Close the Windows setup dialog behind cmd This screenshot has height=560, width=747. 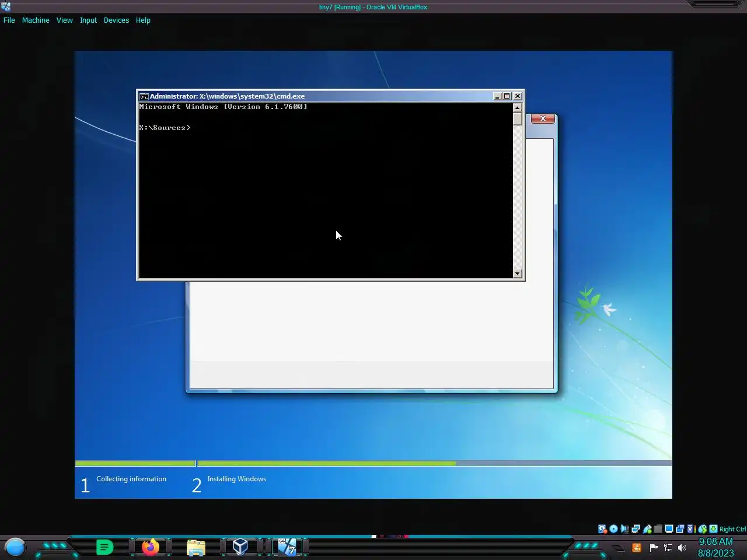click(543, 118)
